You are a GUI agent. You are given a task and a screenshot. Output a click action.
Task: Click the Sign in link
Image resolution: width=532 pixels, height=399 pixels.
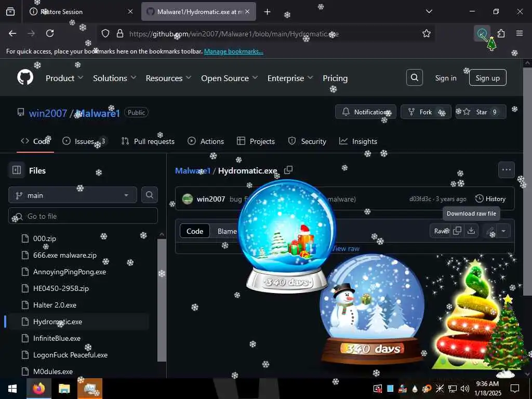click(x=445, y=78)
